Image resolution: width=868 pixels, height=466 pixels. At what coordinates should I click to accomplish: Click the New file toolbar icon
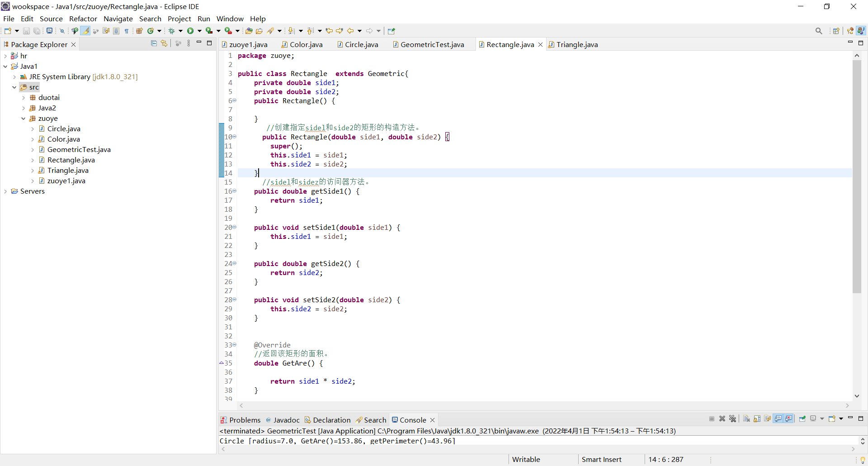point(8,31)
